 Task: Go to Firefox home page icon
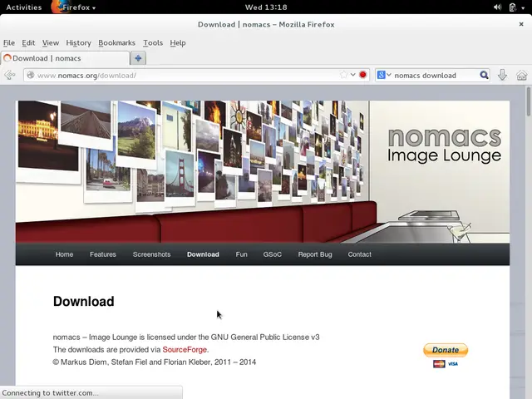pos(521,75)
